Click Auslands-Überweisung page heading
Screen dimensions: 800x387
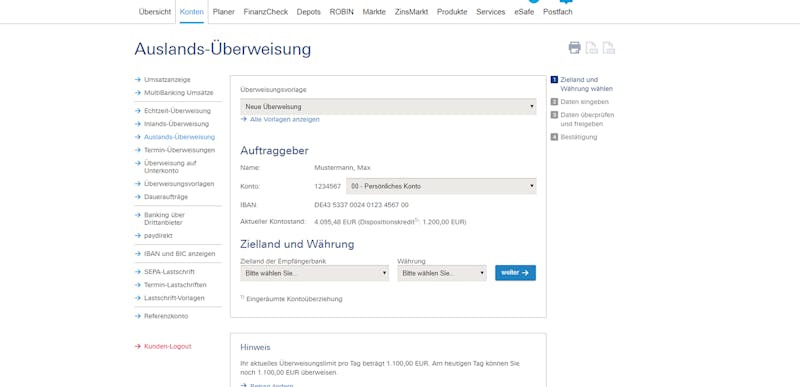coord(222,49)
